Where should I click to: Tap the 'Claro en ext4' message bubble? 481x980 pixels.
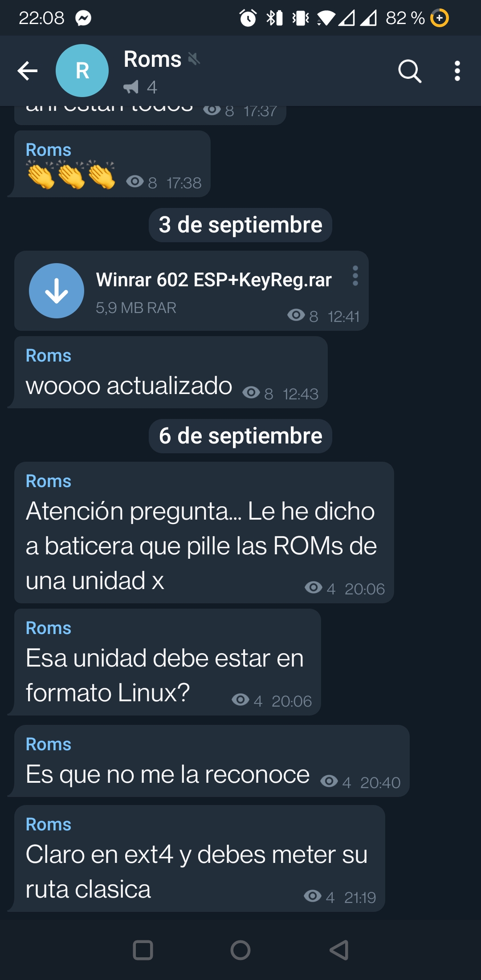tap(200, 858)
